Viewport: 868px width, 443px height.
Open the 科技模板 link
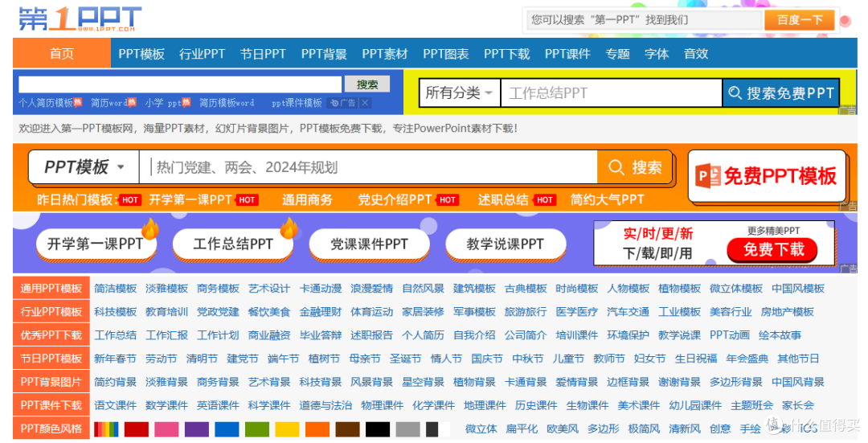[x=115, y=312]
